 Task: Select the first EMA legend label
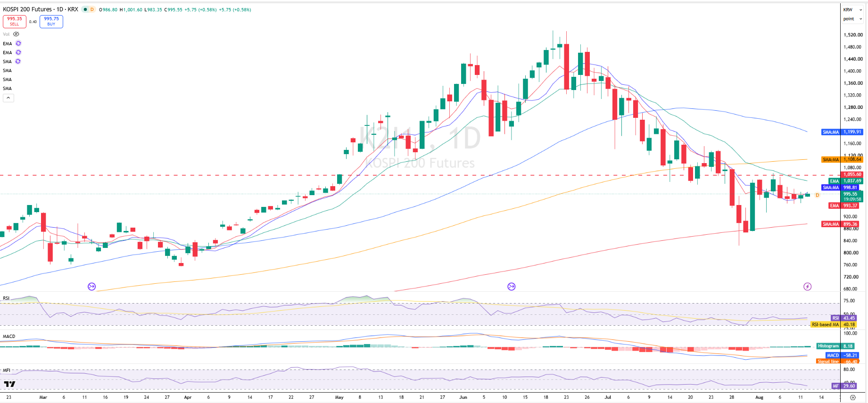point(8,43)
